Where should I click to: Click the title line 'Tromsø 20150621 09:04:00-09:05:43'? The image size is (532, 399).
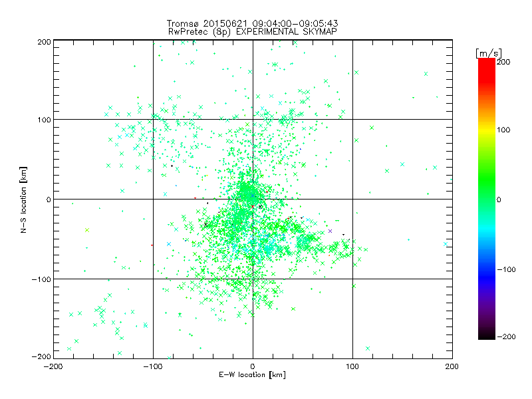click(x=252, y=23)
